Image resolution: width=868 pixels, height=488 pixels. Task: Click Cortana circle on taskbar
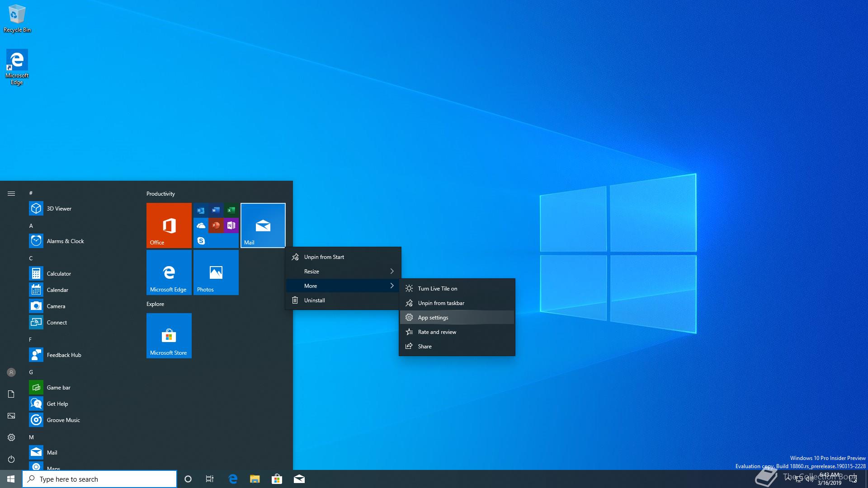188,479
